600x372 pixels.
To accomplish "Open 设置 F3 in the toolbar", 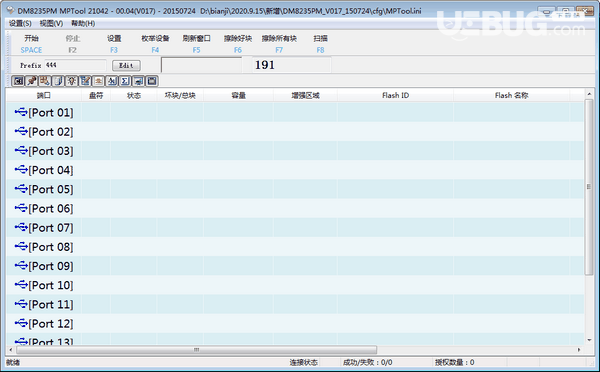I will click(x=114, y=44).
